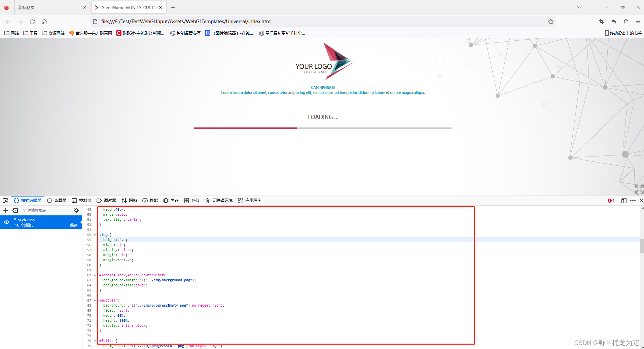The height and width of the screenshot is (349, 644).
Task: Bookmark this page with the star icon
Action: pos(551,22)
